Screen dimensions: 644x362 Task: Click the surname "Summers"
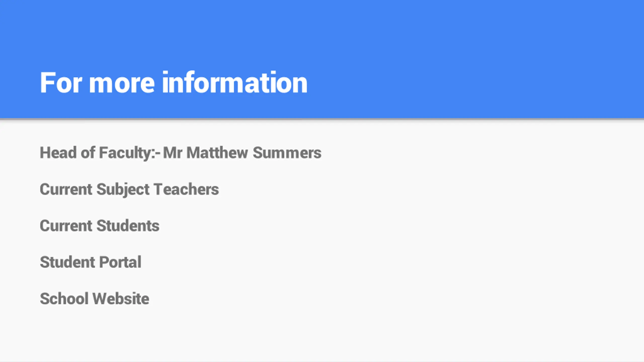pos(287,153)
